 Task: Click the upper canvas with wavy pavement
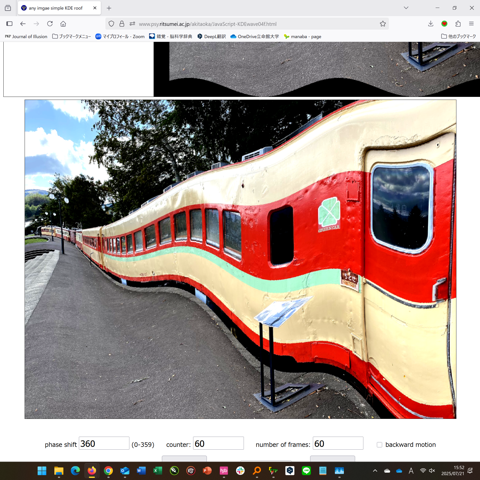(317, 69)
